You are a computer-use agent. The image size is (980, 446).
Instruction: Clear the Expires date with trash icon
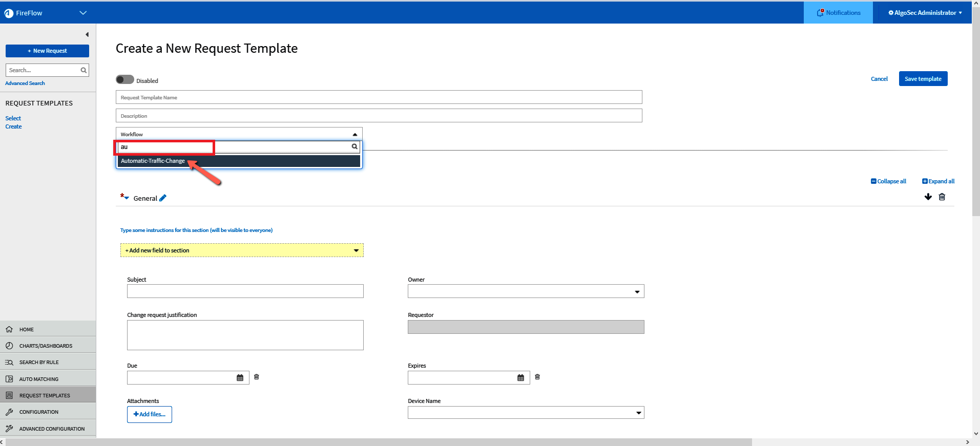click(x=537, y=377)
